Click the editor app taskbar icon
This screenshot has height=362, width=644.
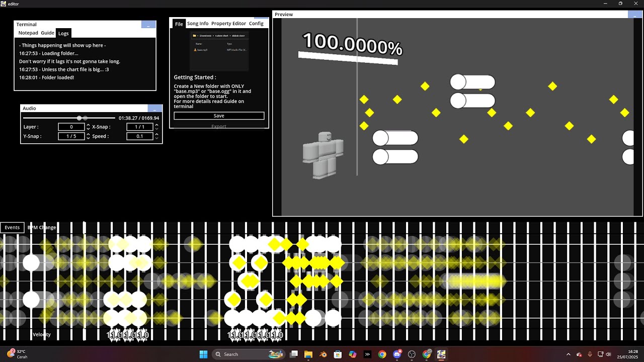[441, 354]
